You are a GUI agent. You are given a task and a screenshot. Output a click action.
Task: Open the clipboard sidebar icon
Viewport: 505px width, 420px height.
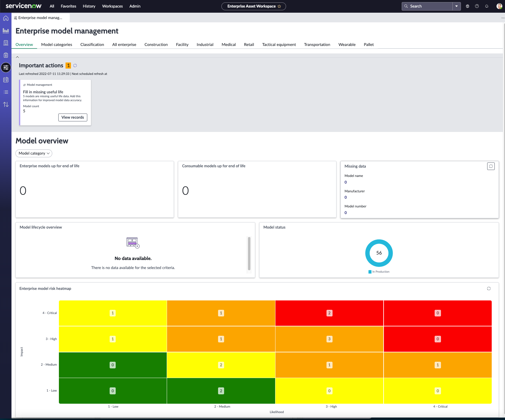point(6,55)
